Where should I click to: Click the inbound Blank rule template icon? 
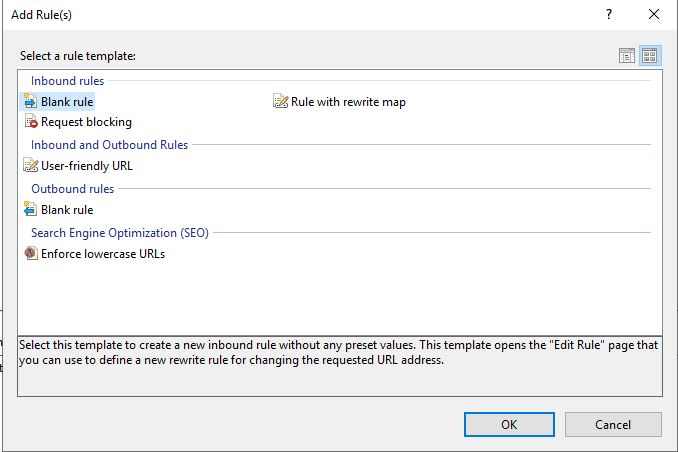(30, 101)
